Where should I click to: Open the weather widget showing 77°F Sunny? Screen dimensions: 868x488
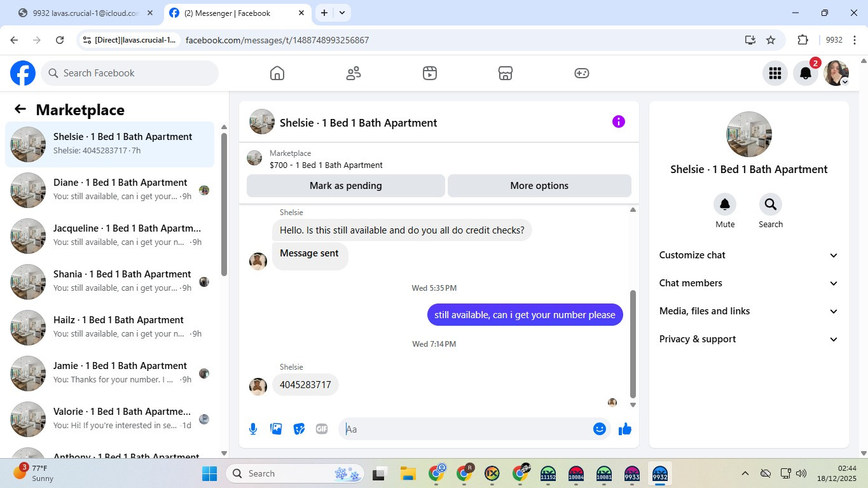[x=35, y=473]
